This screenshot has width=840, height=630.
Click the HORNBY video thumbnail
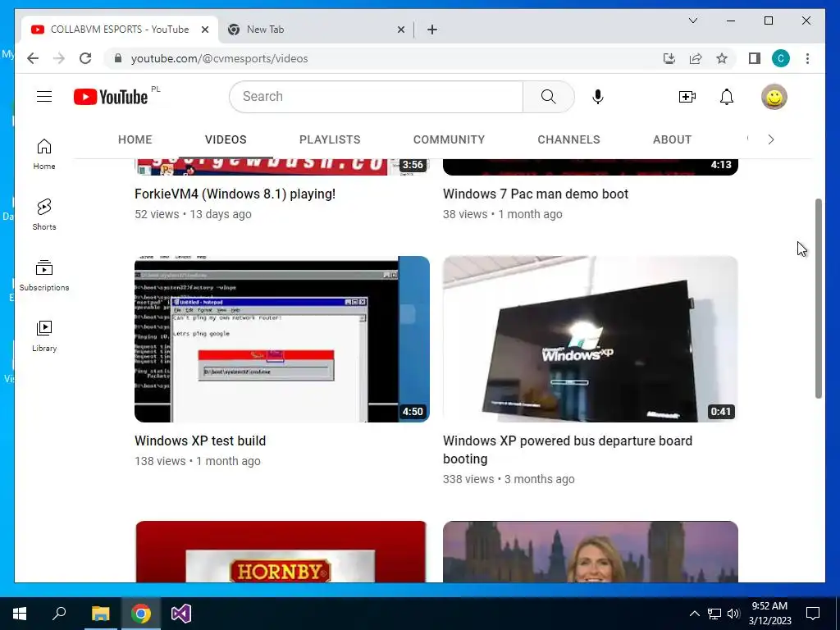[x=282, y=552]
